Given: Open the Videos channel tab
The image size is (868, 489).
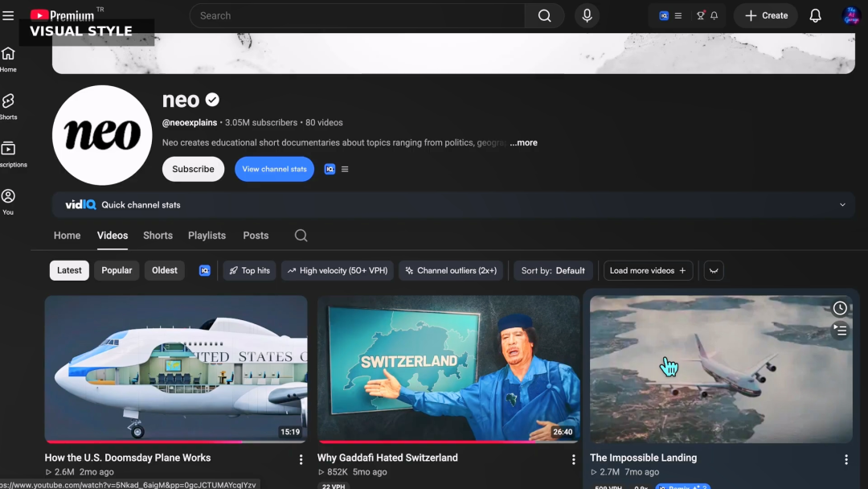Looking at the screenshot, I should pyautogui.click(x=113, y=236).
